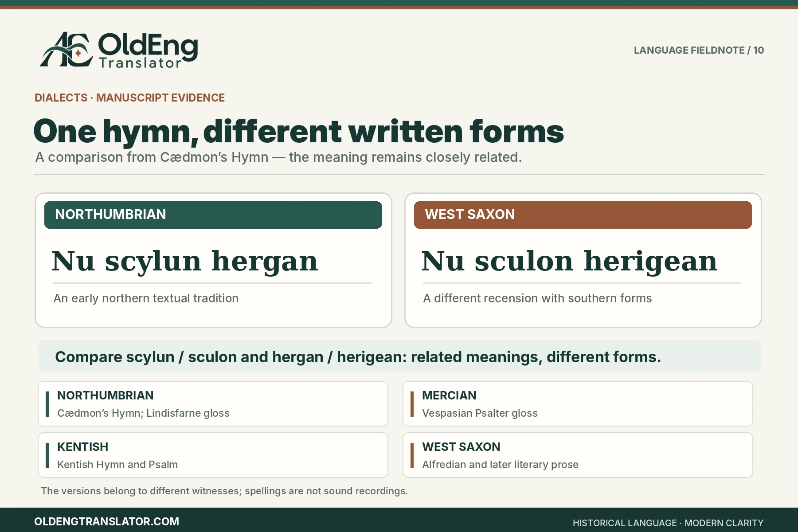Click 'An early northern textual tradition' caption
The width and height of the screenshot is (798, 532).
[x=146, y=298]
